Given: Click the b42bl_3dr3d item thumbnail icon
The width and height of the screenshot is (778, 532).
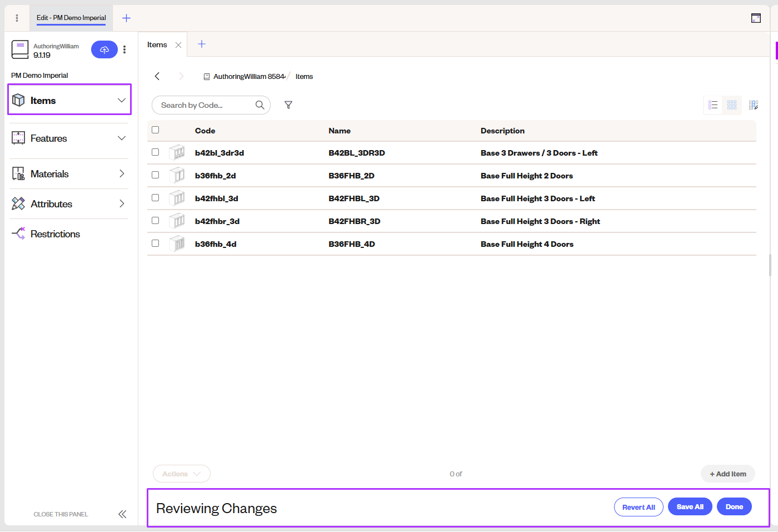Looking at the screenshot, I should pyautogui.click(x=177, y=152).
